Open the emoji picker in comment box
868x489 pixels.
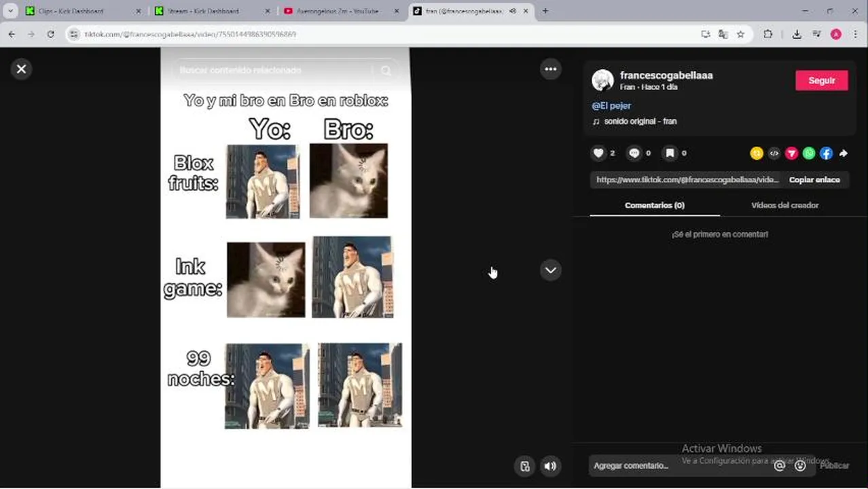[800, 466]
